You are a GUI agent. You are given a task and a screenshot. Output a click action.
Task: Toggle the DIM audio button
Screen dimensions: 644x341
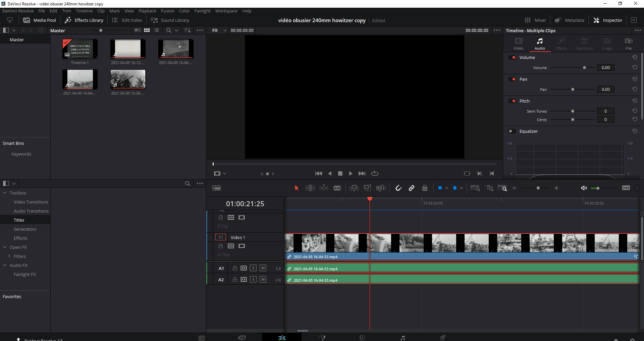626,188
